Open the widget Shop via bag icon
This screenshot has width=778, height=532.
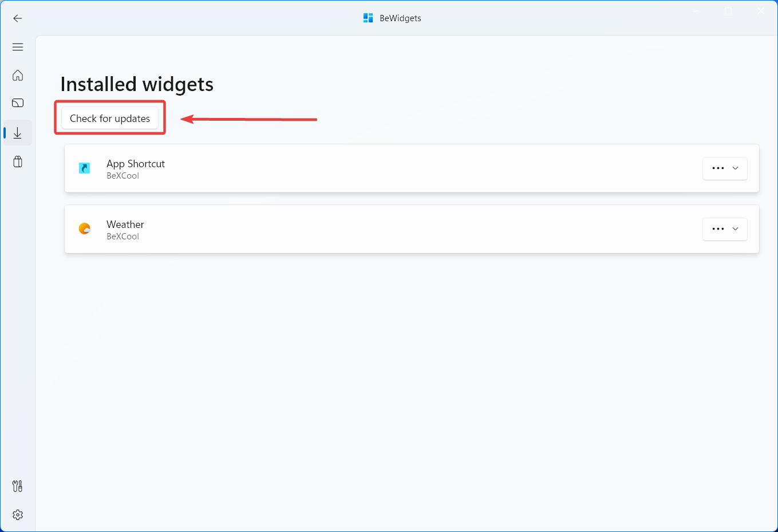(x=18, y=161)
